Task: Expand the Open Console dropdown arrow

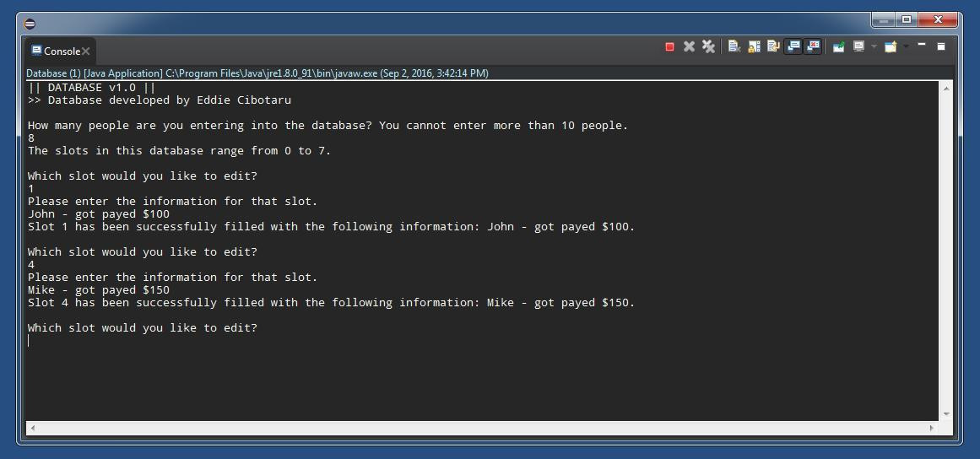Action: point(906,47)
